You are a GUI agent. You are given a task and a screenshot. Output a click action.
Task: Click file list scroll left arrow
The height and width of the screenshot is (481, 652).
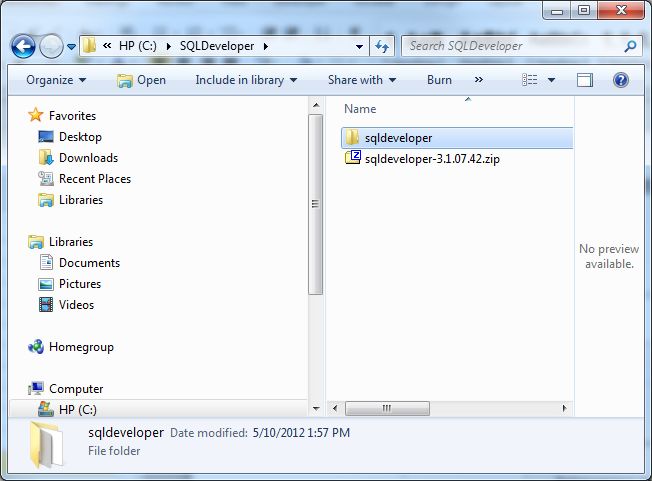[335, 408]
